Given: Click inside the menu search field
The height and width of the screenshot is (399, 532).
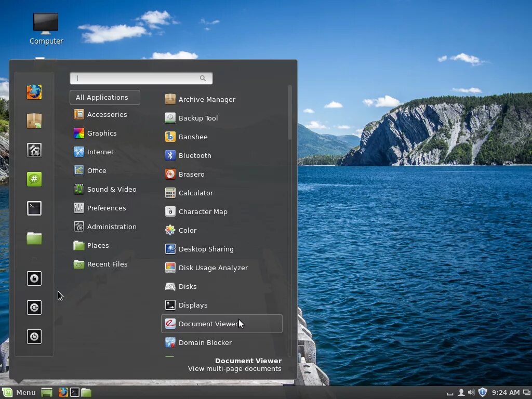Looking at the screenshot, I should (x=138, y=78).
